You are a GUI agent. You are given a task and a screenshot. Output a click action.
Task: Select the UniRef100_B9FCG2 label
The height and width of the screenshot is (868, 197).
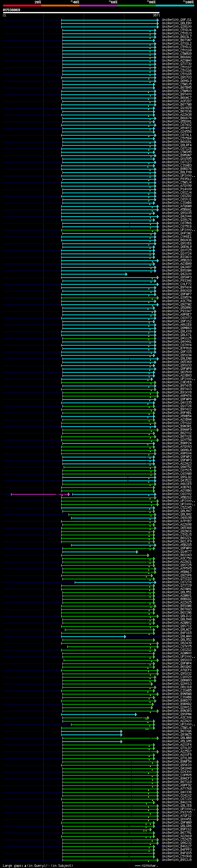coord(176,830)
